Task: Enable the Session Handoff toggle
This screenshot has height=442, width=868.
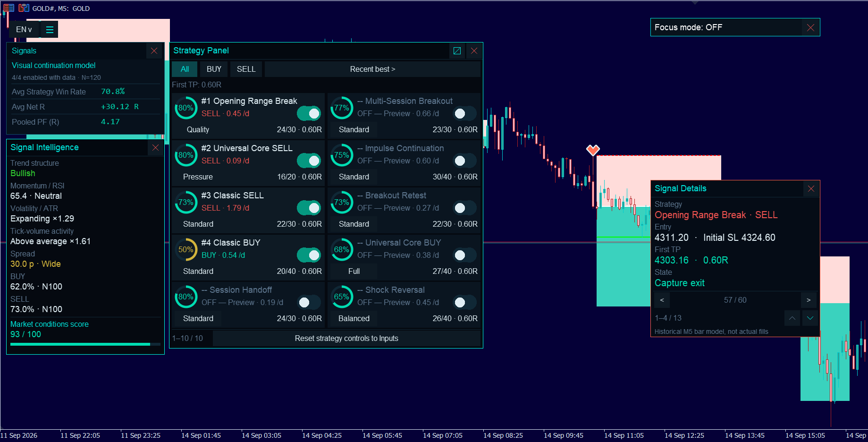Action: click(x=309, y=302)
